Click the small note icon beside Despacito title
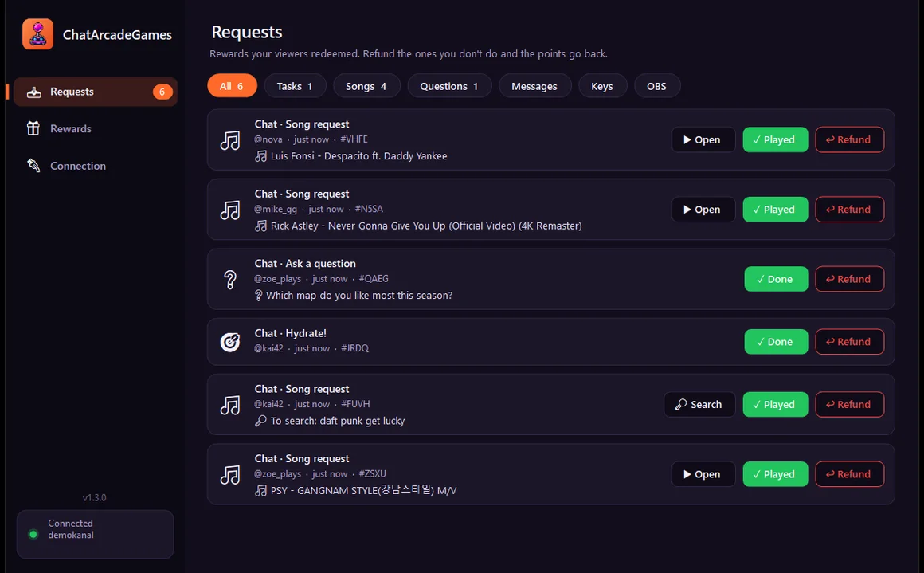The image size is (924, 573). 260,156
